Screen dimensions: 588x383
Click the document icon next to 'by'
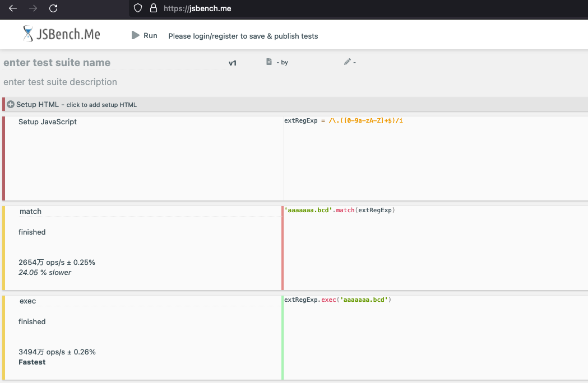(269, 62)
